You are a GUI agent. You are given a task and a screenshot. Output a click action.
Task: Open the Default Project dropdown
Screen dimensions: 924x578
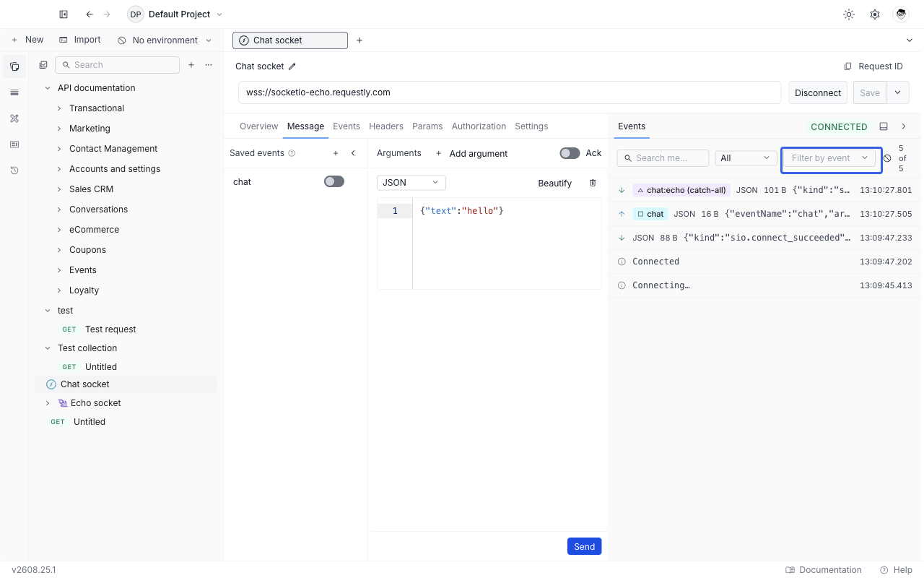[x=175, y=14]
